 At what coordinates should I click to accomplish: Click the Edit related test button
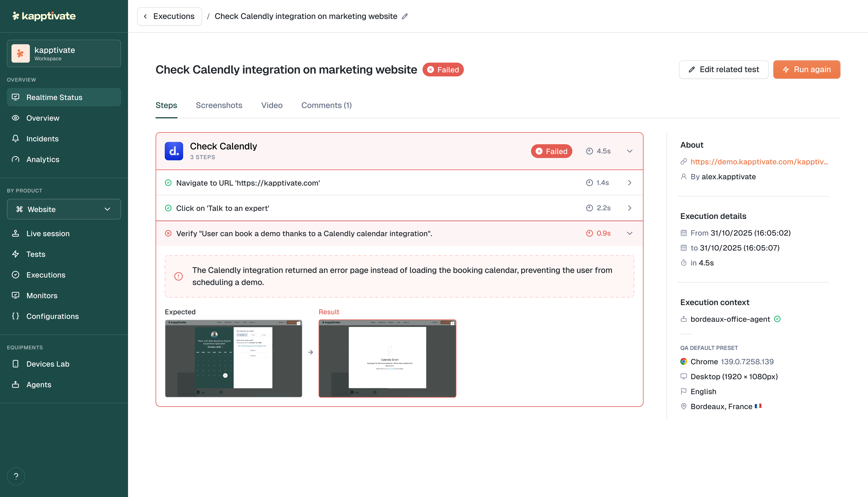click(x=723, y=70)
